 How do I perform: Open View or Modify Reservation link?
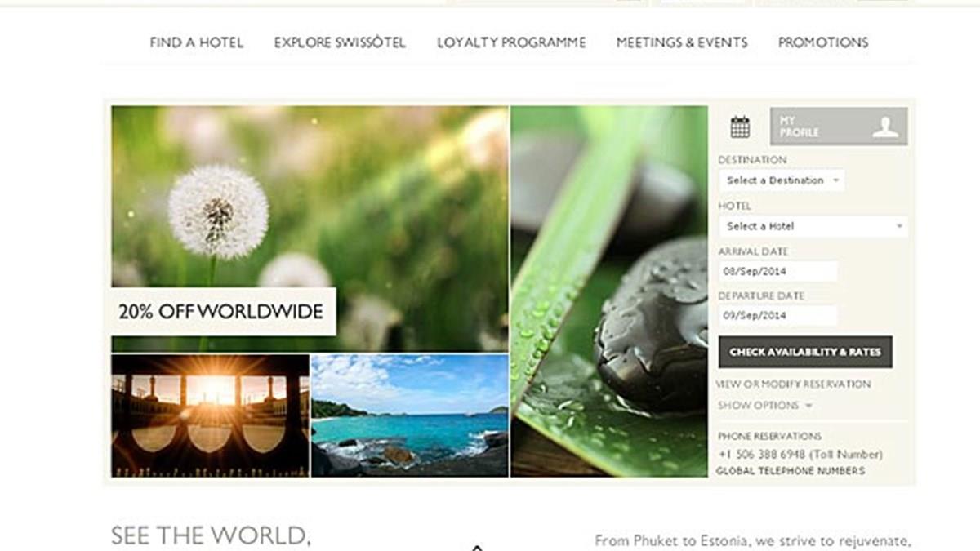pyautogui.click(x=793, y=384)
